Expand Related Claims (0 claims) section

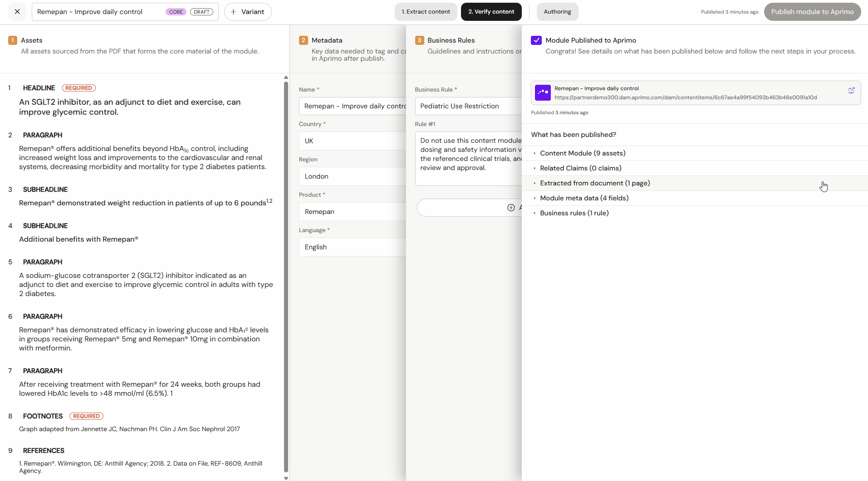pyautogui.click(x=695, y=168)
